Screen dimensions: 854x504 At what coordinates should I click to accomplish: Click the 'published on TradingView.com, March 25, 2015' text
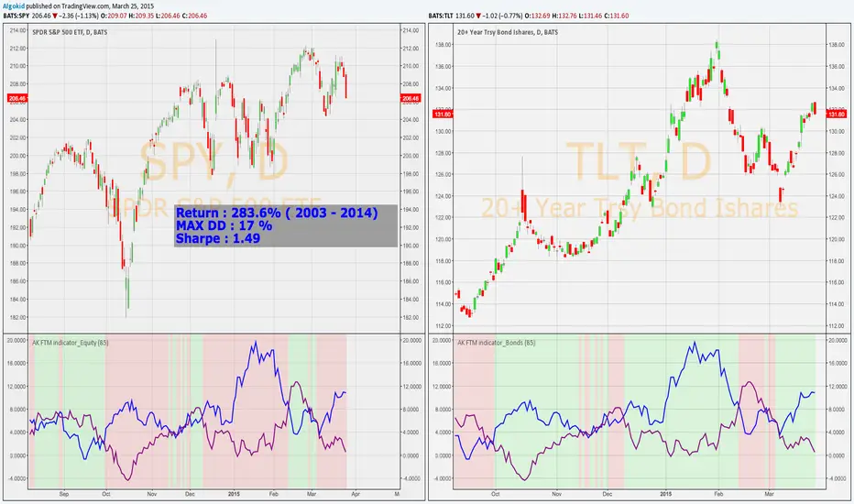point(90,6)
